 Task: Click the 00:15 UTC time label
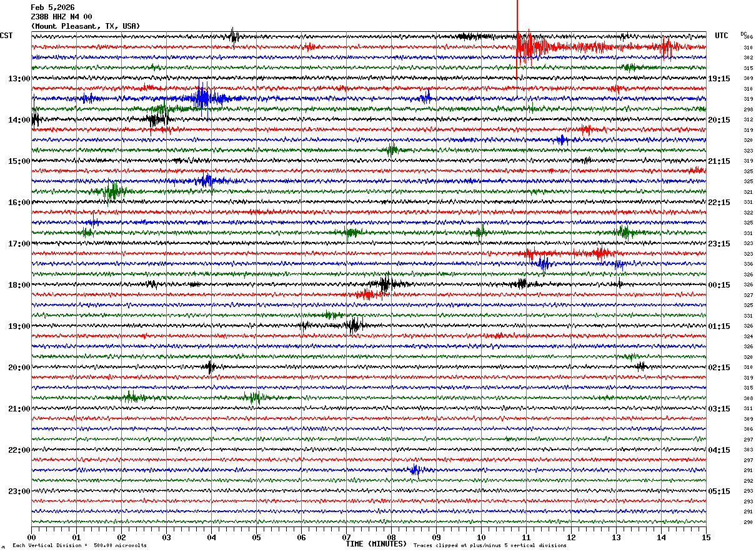pos(719,285)
